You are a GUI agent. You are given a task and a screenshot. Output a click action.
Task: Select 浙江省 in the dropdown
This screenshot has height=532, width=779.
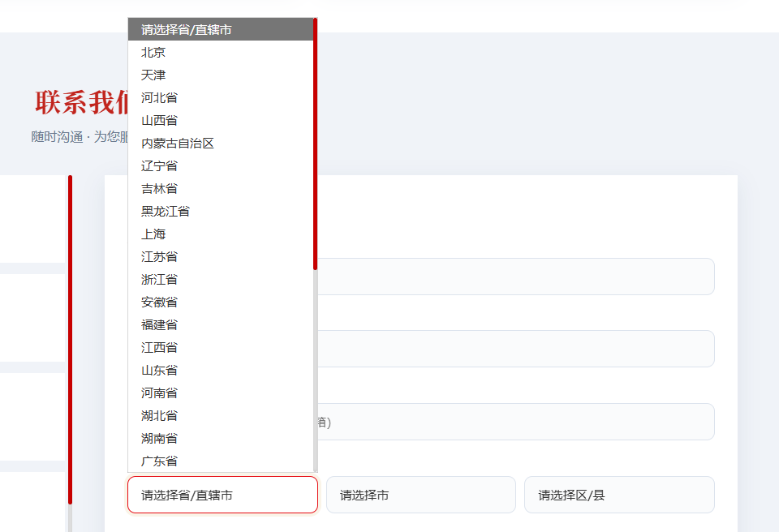tap(221, 280)
